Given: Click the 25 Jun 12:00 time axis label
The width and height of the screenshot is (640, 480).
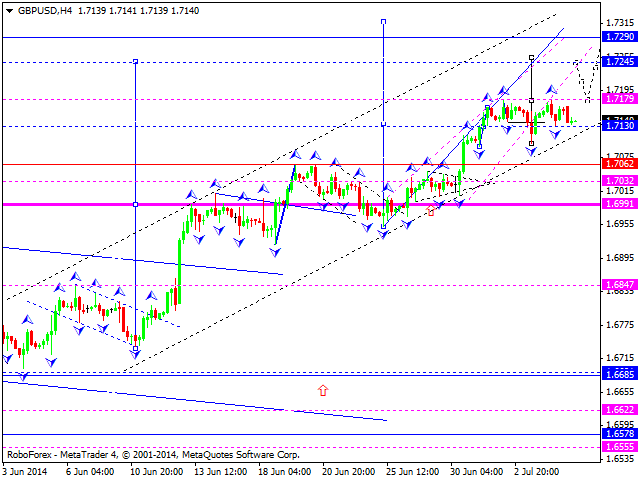Looking at the screenshot, I should point(412,471).
